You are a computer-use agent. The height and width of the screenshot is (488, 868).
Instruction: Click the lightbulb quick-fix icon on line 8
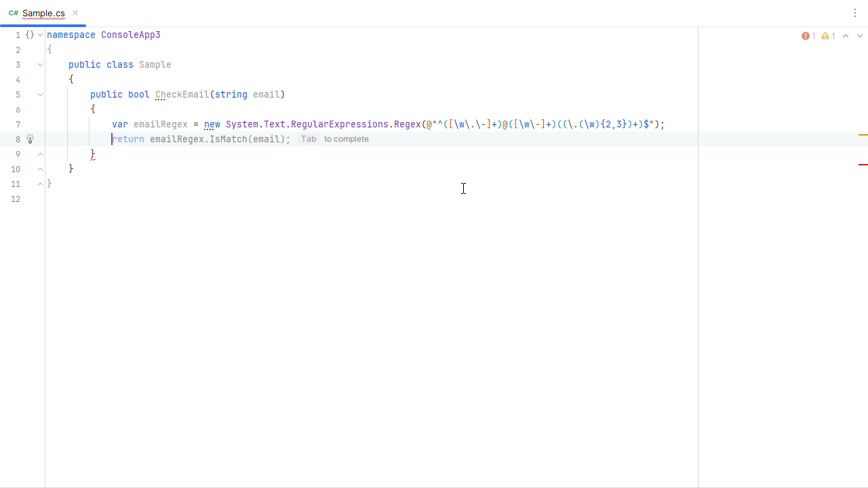click(x=30, y=139)
